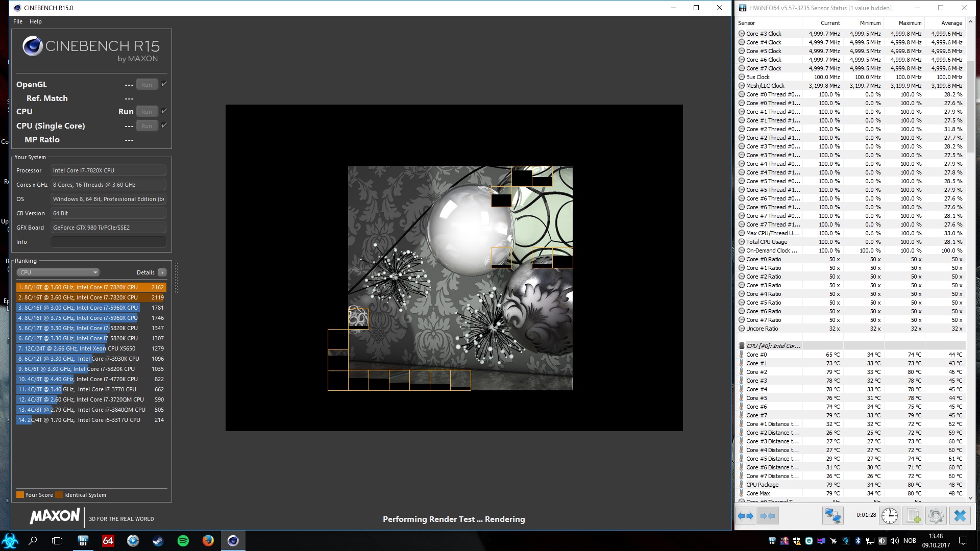Click Uncore Ratio sensor icon

point(742,329)
